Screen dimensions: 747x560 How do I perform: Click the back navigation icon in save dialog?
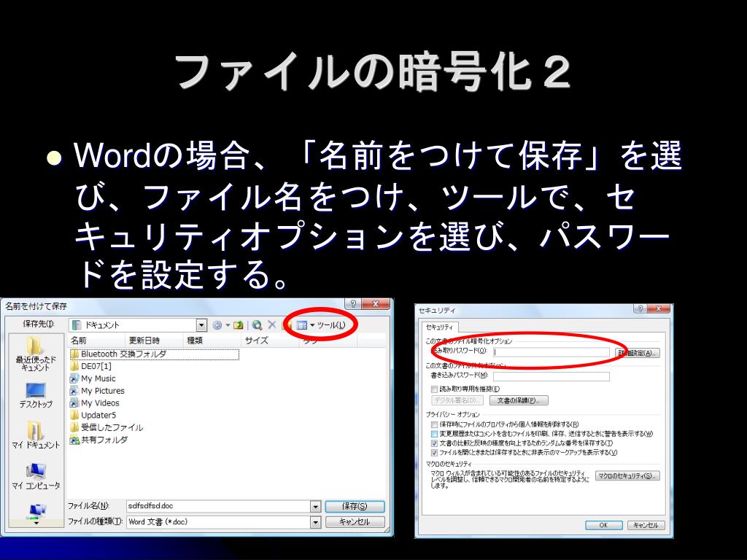click(217, 325)
